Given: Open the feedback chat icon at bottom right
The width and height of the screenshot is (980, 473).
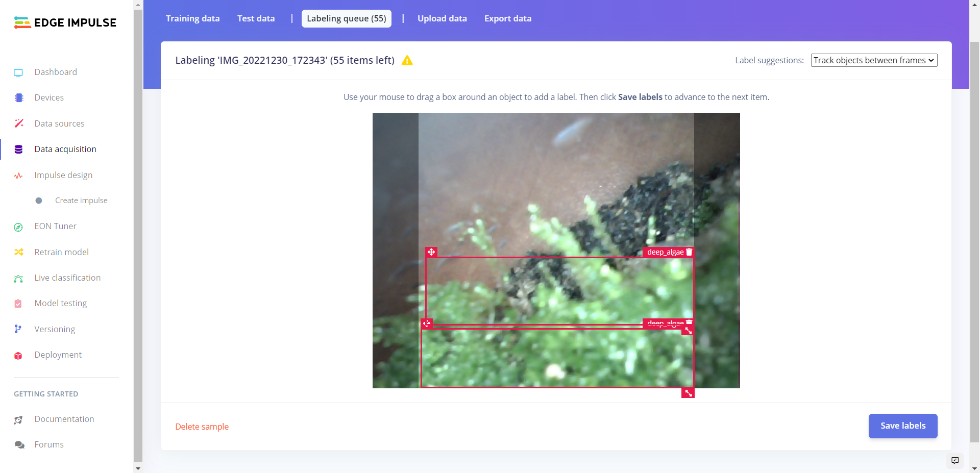Looking at the screenshot, I should pyautogui.click(x=955, y=460).
